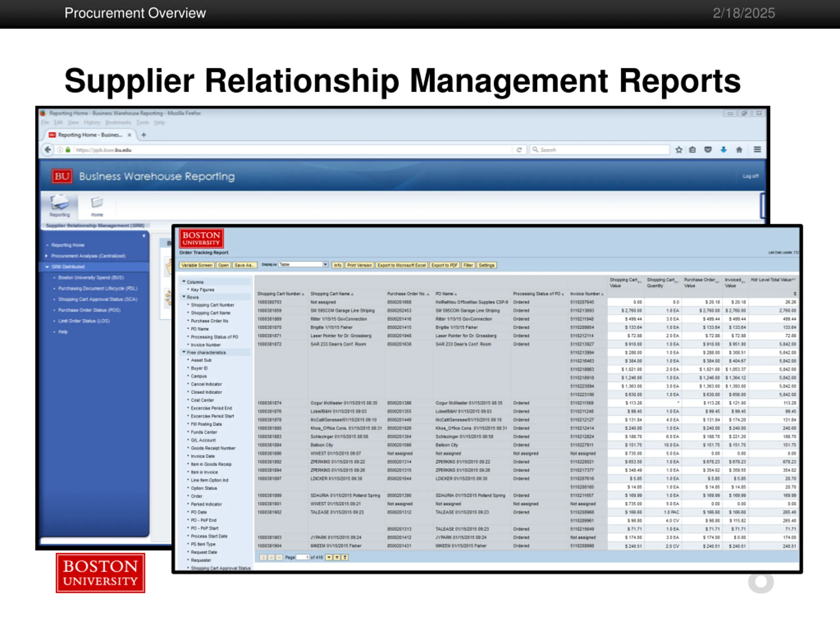Collapse the Free characteristics section

click(184, 352)
